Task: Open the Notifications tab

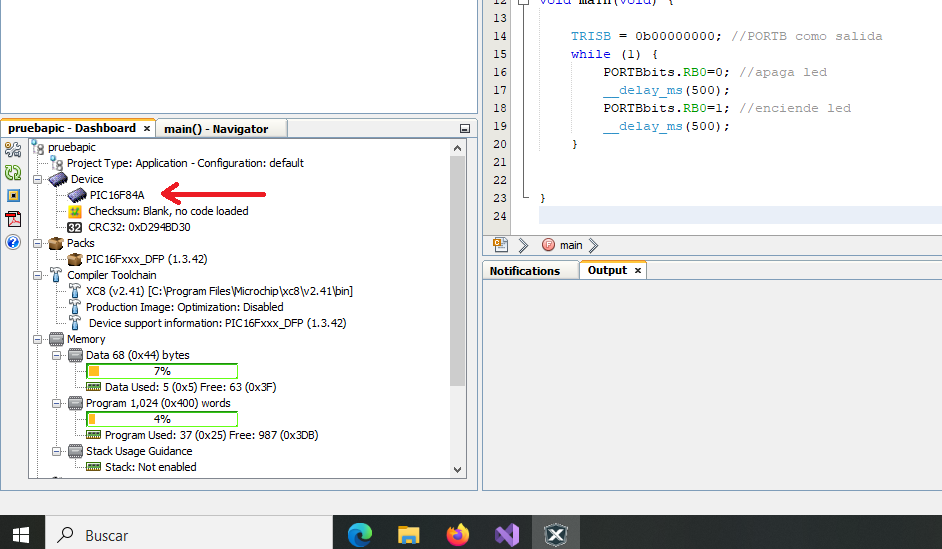Action: 524,271
